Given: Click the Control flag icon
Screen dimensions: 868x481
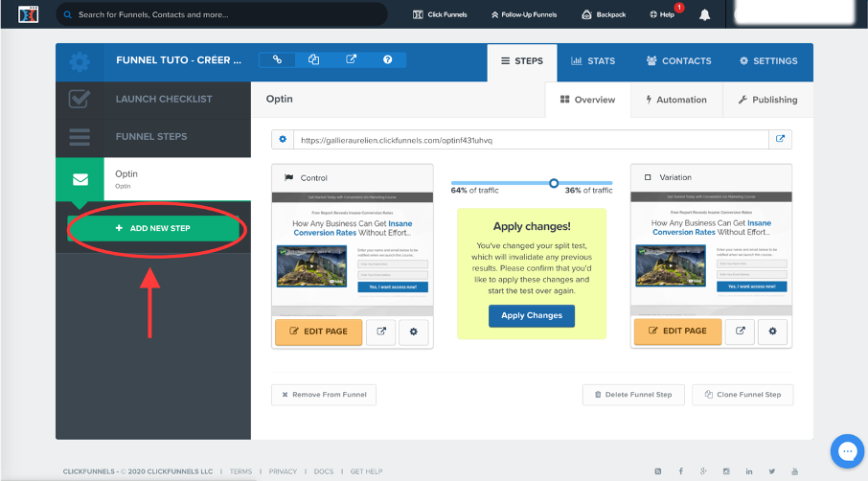Looking at the screenshot, I should point(288,177).
